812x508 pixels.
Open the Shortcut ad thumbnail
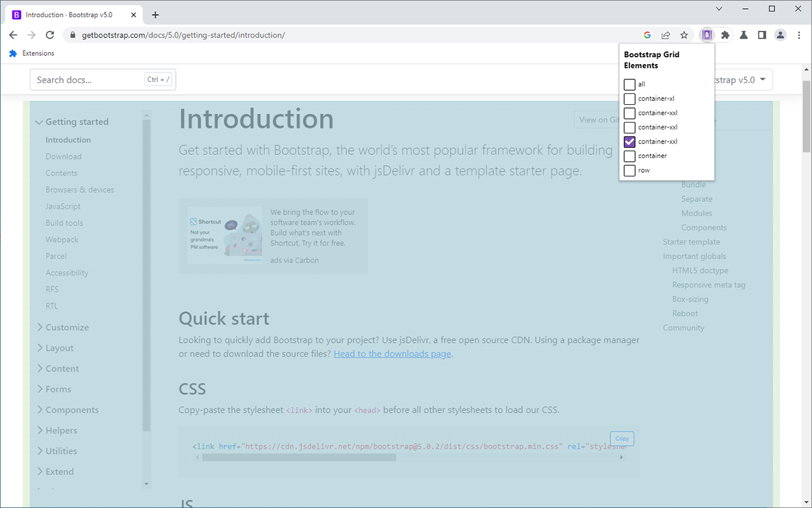click(225, 235)
